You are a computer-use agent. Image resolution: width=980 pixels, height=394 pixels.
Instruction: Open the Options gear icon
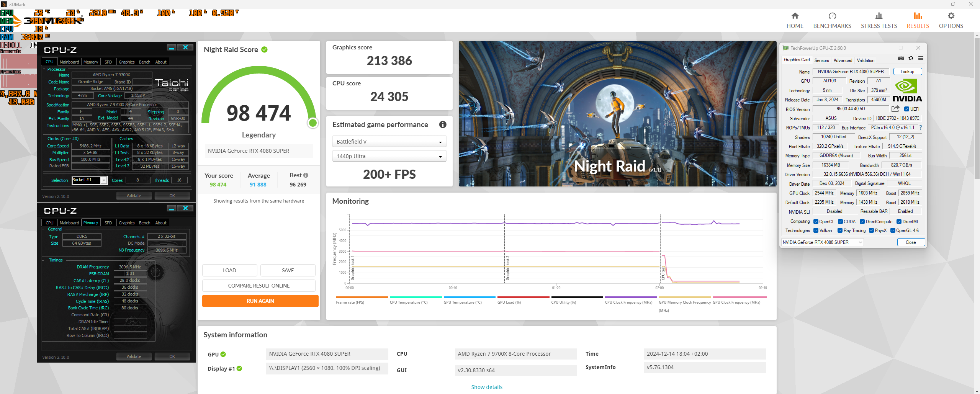(951, 16)
